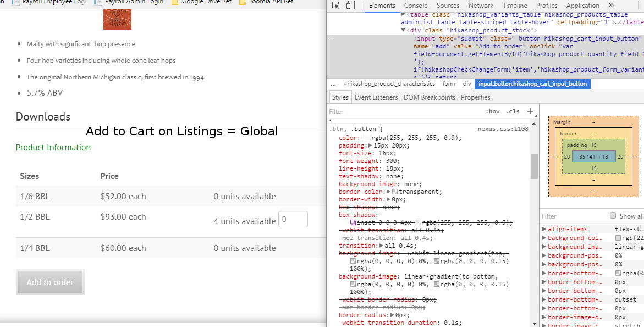644x327 pixels.
Task: Toggle element state with :hov
Action: 492,111
